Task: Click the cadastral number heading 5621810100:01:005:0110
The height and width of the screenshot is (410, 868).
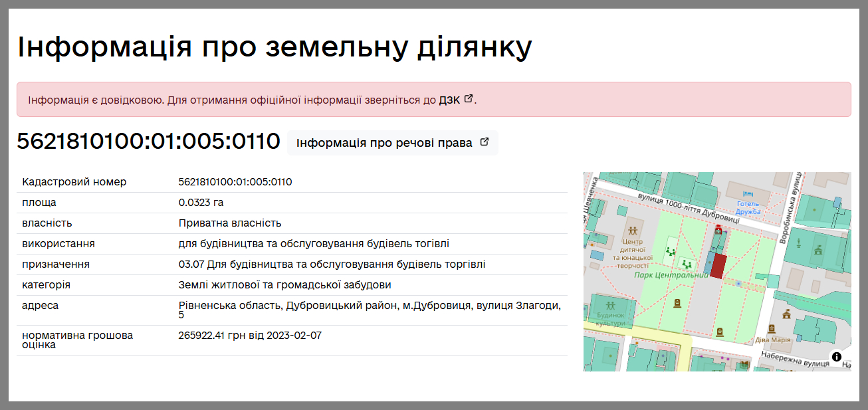Action: (x=148, y=142)
